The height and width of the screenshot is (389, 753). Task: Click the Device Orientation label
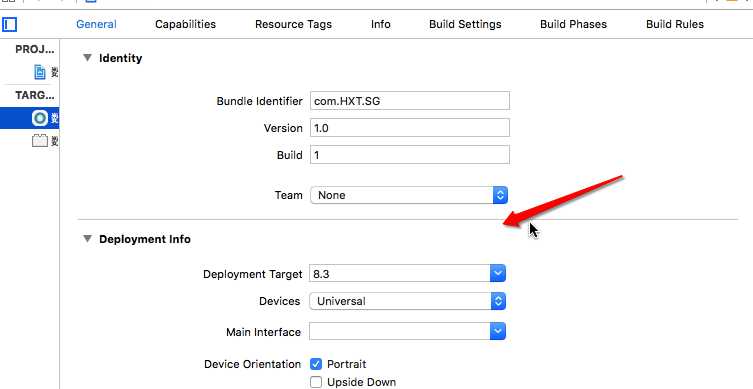pos(253,365)
